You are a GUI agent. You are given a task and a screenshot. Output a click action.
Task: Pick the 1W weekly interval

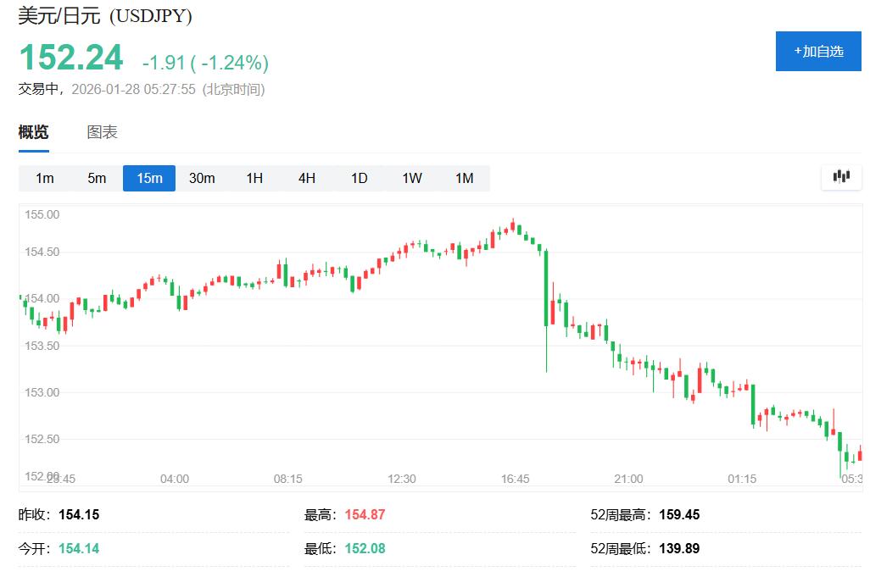(x=412, y=178)
